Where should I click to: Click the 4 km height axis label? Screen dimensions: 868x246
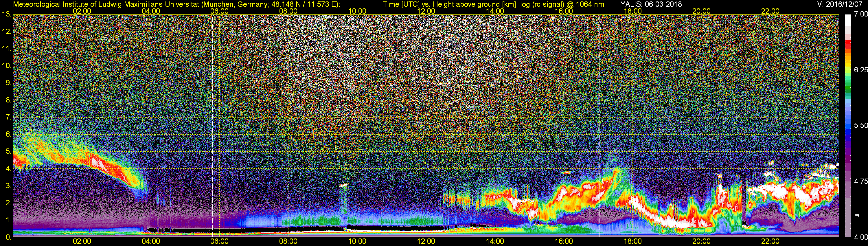point(8,168)
